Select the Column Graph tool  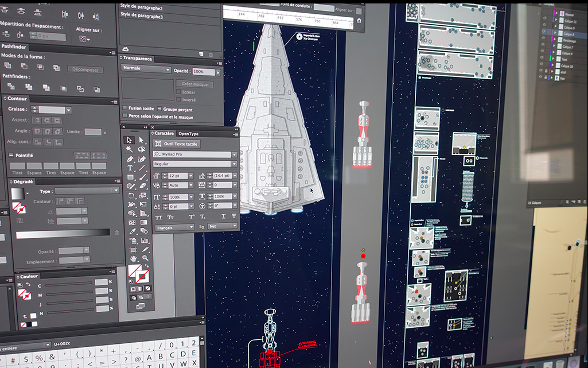click(x=145, y=241)
